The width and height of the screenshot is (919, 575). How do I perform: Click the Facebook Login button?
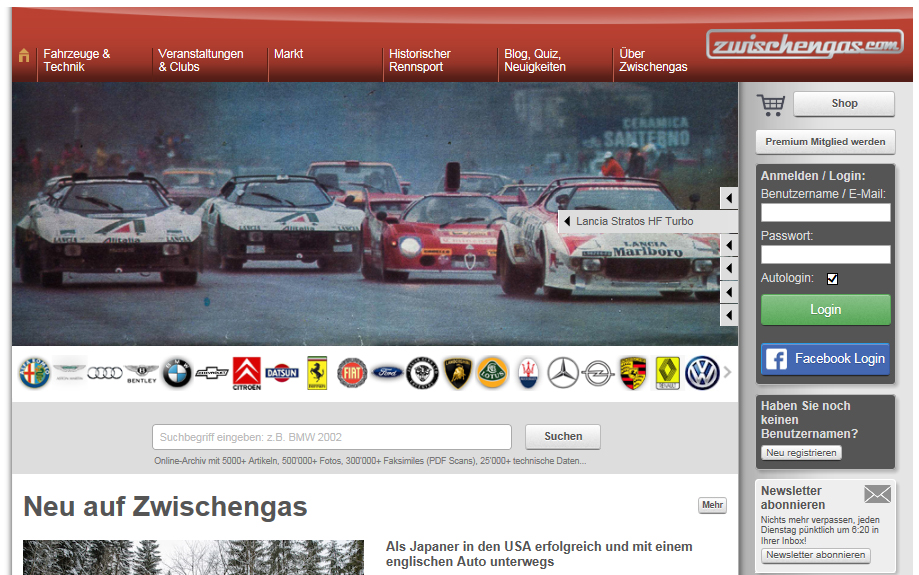tap(825, 359)
